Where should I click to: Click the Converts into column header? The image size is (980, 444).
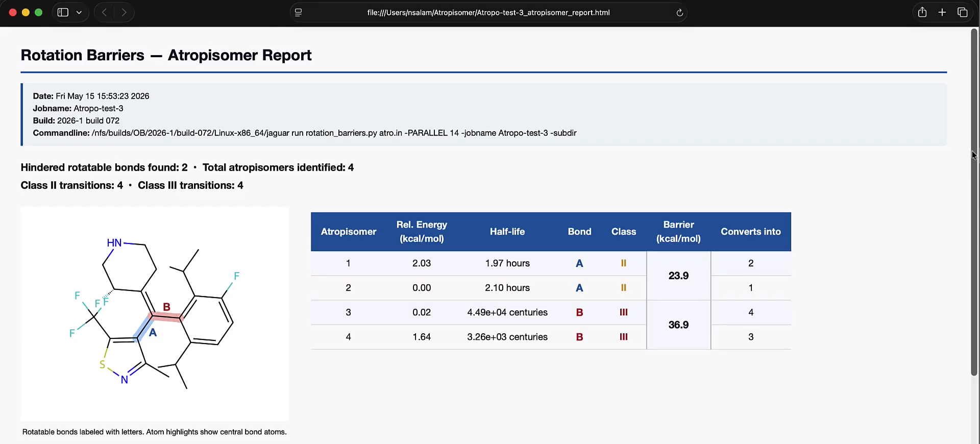pyautogui.click(x=751, y=232)
